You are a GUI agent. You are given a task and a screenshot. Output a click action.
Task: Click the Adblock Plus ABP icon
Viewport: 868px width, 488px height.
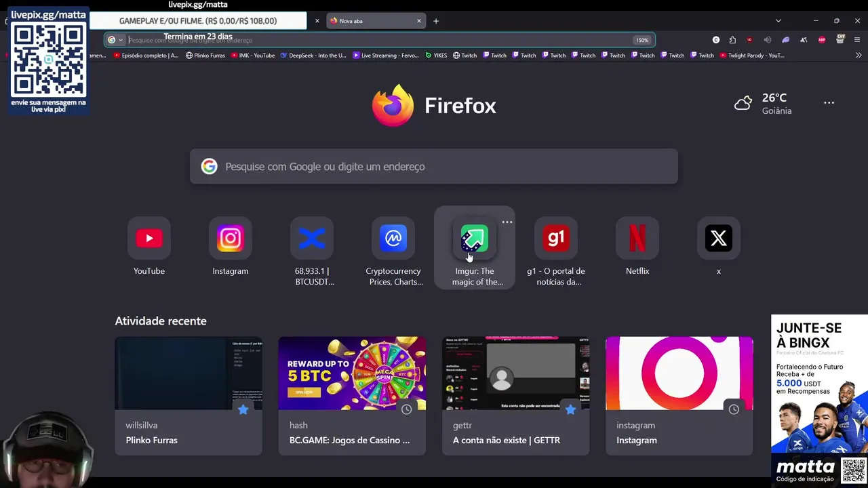tap(822, 40)
